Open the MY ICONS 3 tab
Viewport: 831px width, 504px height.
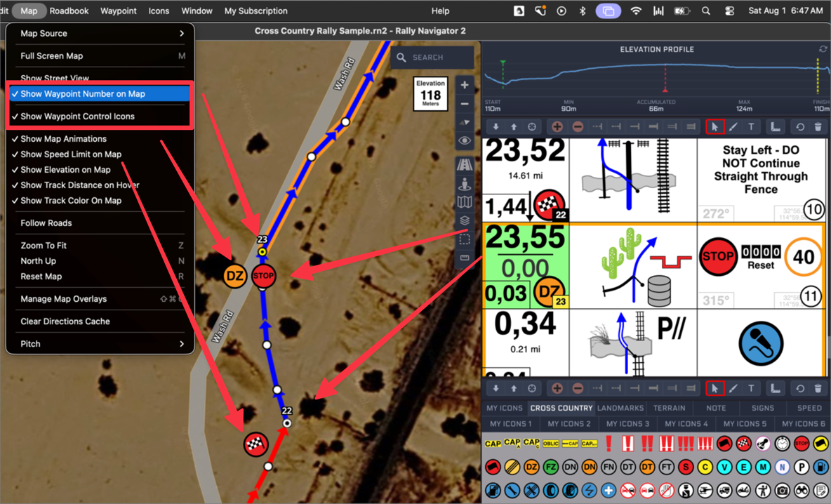[627, 423]
